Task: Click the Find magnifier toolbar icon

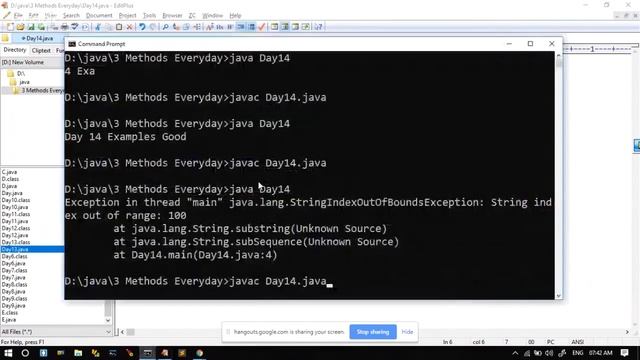Action: (x=165, y=27)
